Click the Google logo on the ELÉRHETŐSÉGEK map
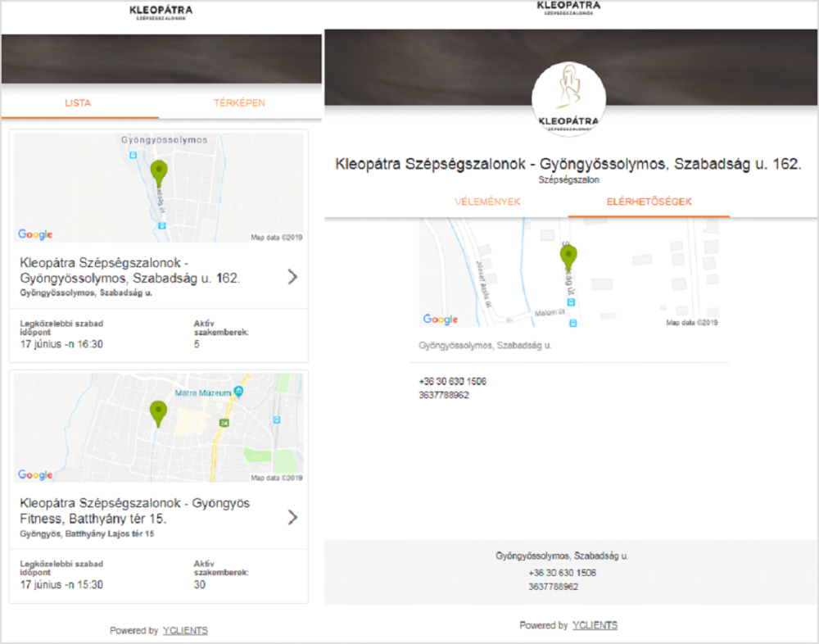 (x=441, y=319)
